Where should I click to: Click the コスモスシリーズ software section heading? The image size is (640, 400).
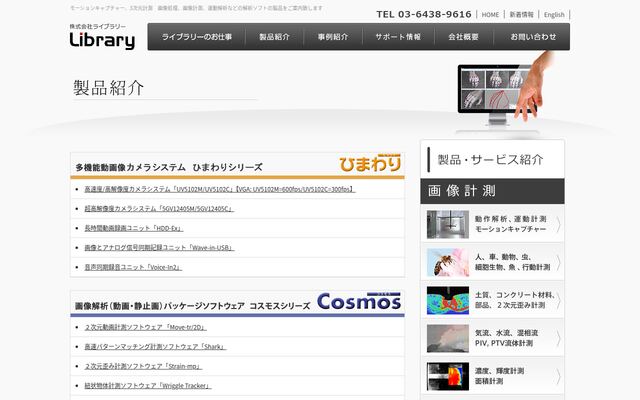pos(192,306)
